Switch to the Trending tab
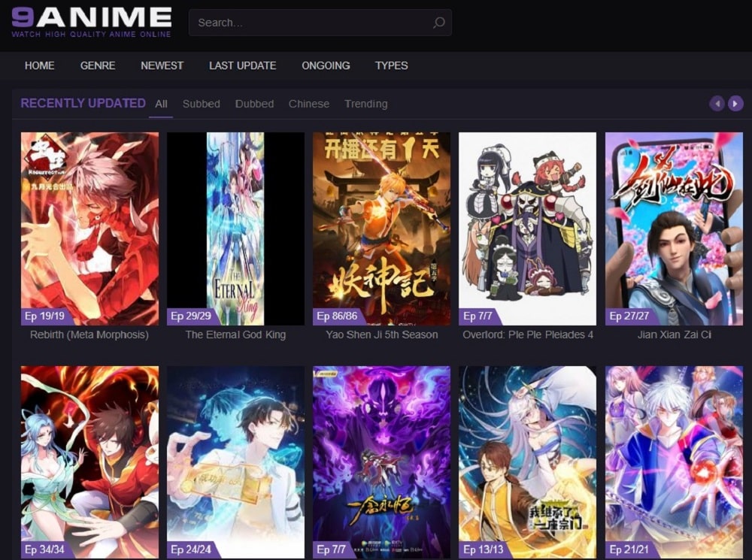Screen dimensions: 752x560 pos(366,104)
